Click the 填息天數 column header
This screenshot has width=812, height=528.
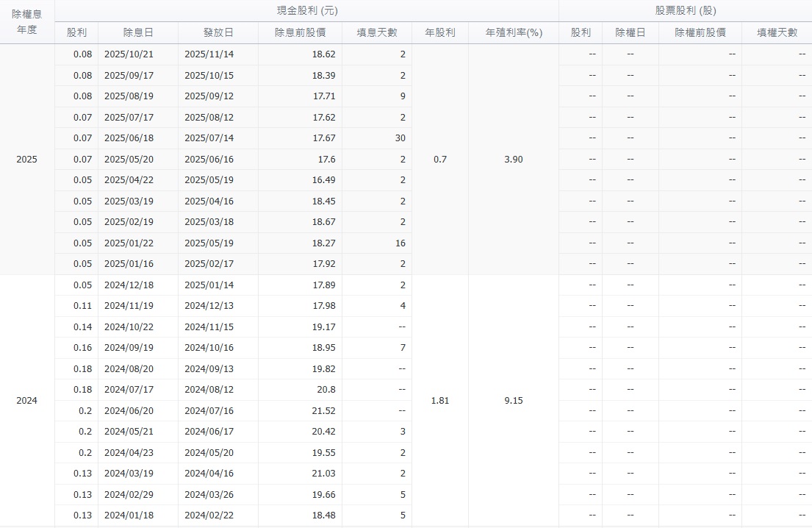(377, 32)
